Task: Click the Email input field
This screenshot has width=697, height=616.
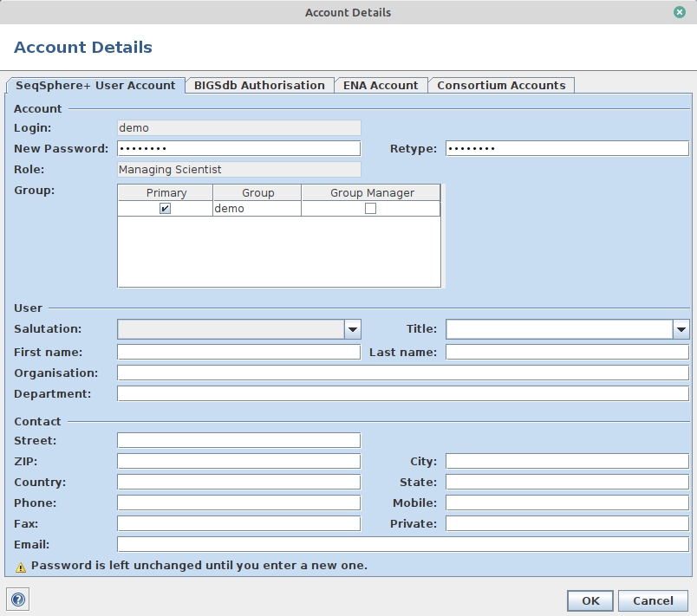Action: click(403, 544)
